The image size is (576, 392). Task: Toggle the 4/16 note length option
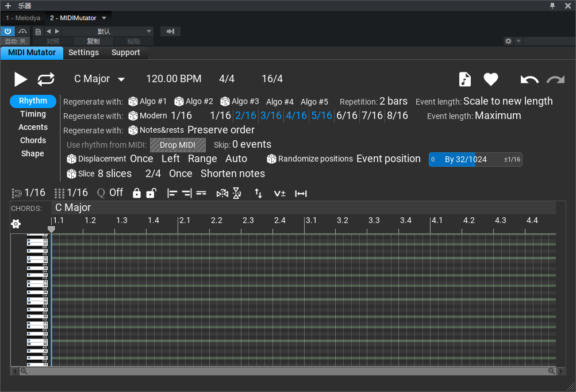pos(296,116)
